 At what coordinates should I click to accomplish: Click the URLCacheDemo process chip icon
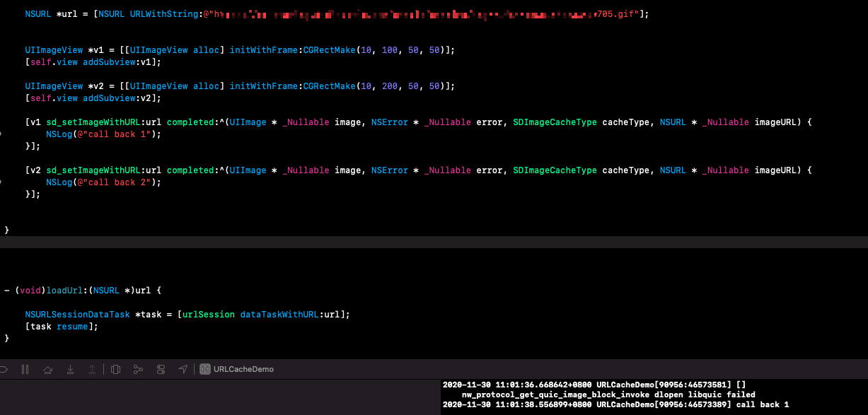tap(205, 368)
